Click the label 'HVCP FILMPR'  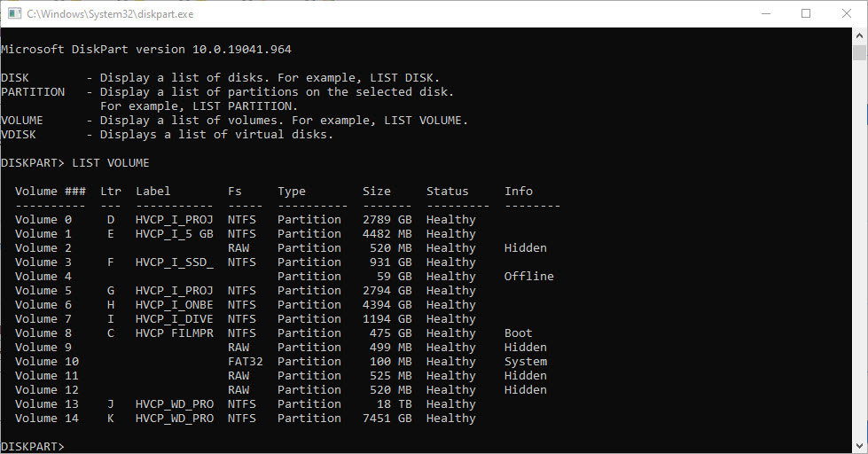pos(175,333)
